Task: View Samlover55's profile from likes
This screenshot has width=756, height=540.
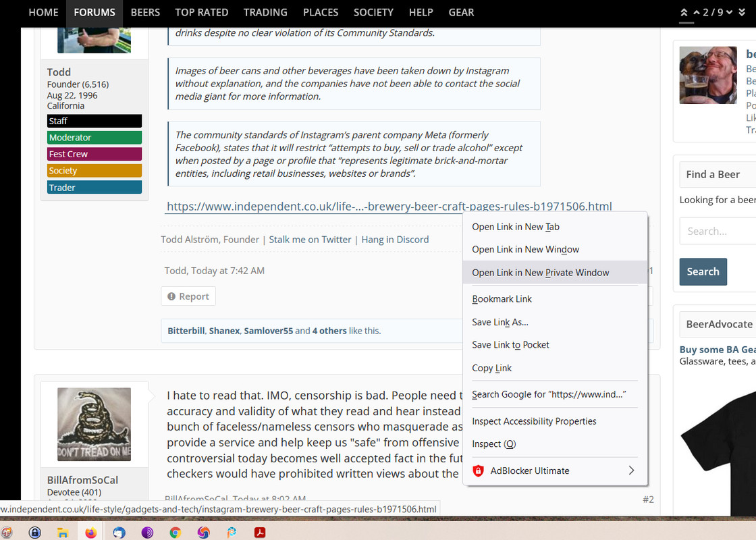Action: coord(268,331)
